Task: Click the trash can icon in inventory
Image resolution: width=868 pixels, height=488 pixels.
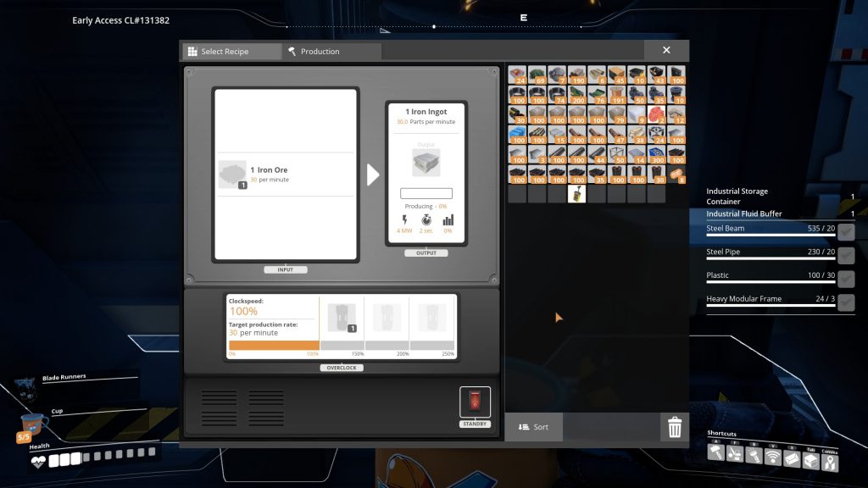Action: [x=675, y=427]
